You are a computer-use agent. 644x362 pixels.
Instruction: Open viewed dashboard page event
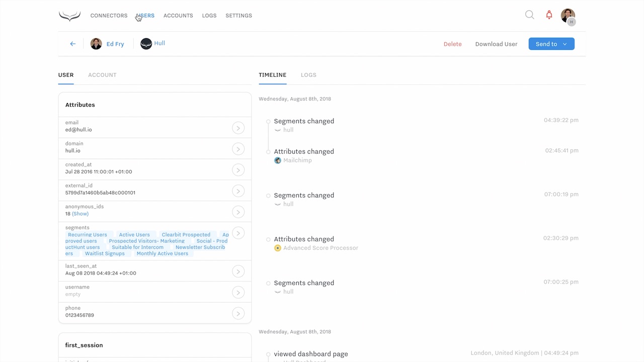(x=311, y=354)
